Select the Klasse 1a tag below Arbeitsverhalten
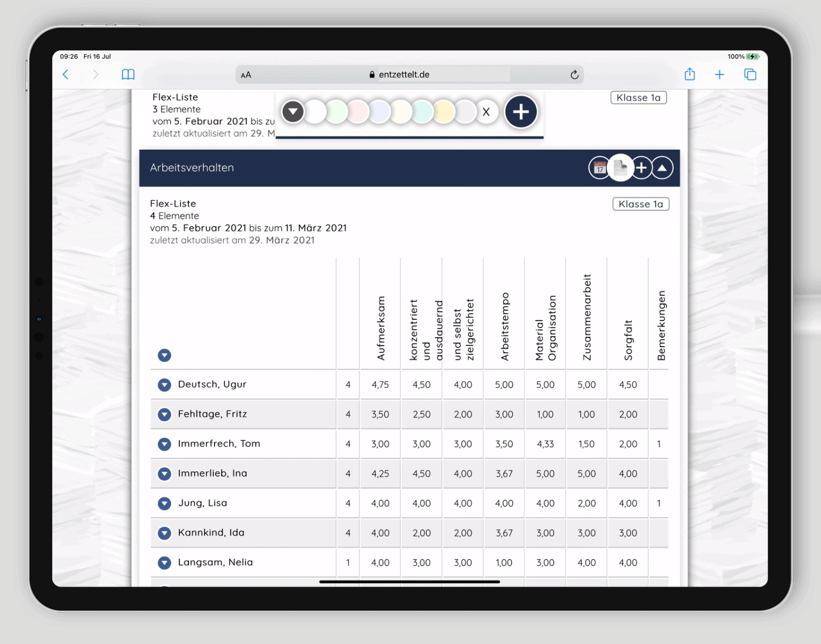The width and height of the screenshot is (821, 644). (640, 204)
